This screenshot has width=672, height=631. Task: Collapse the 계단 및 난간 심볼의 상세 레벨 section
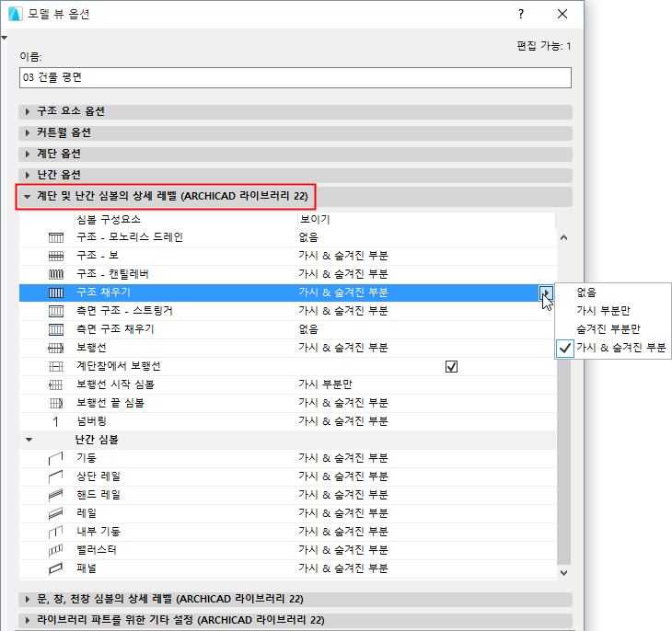(28, 197)
